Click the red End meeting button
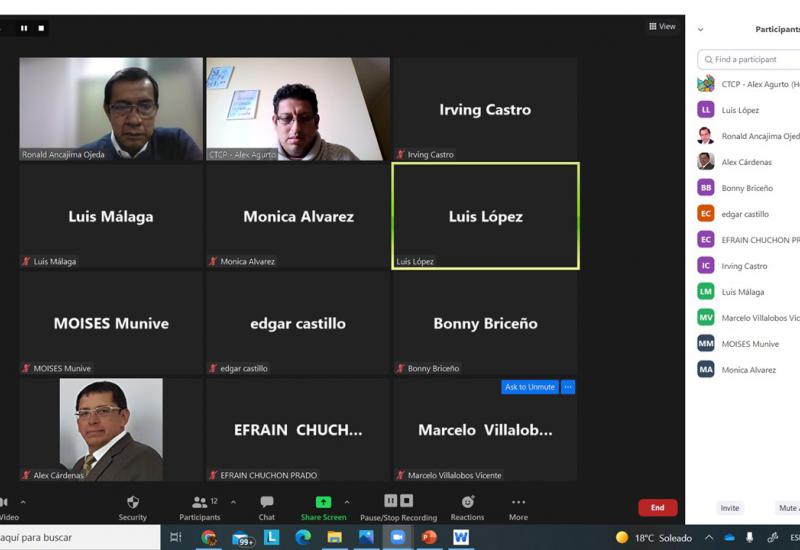800x550 pixels. pyautogui.click(x=657, y=508)
